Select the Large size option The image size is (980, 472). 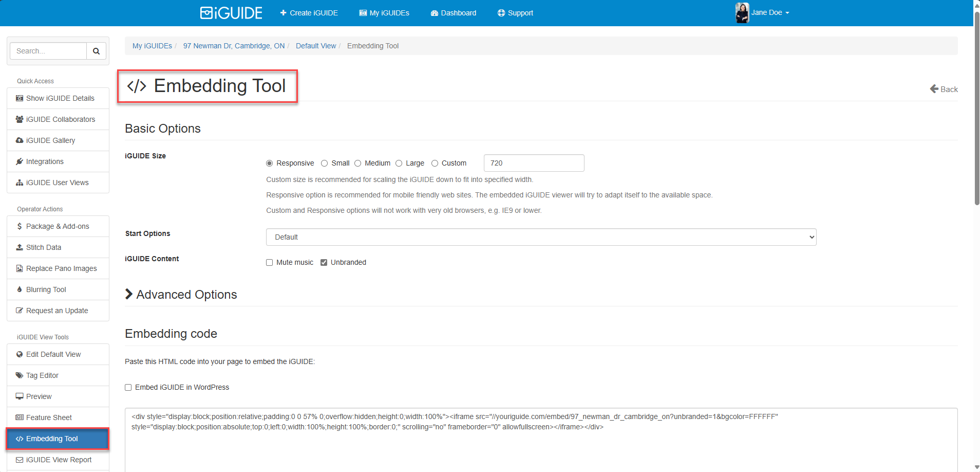pyautogui.click(x=399, y=163)
